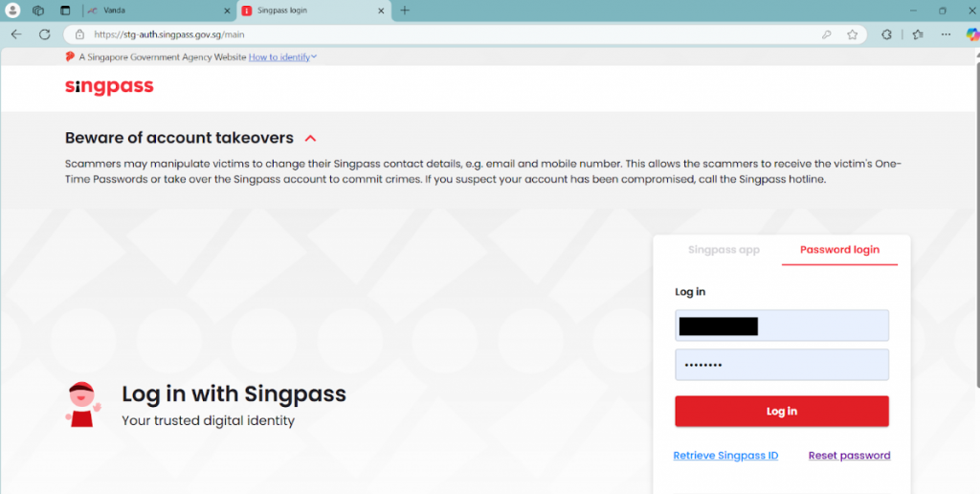Click the Singapore Government lion icon
Image resolution: width=980 pixels, height=494 pixels.
point(70,56)
